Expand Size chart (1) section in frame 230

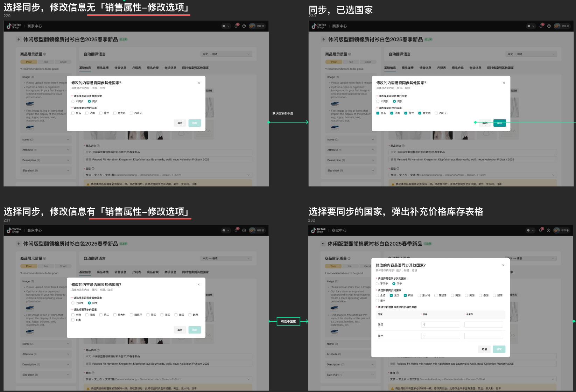pyautogui.click(x=350, y=170)
